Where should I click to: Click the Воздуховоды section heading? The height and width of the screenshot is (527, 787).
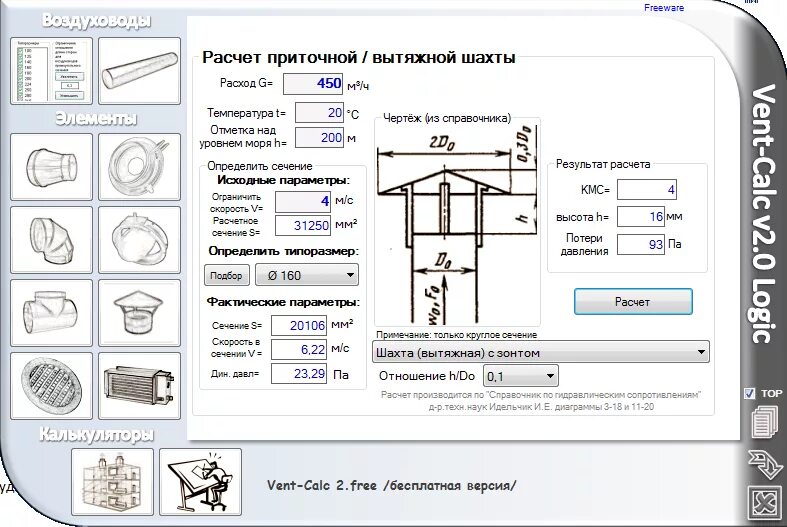pyautogui.click(x=96, y=21)
